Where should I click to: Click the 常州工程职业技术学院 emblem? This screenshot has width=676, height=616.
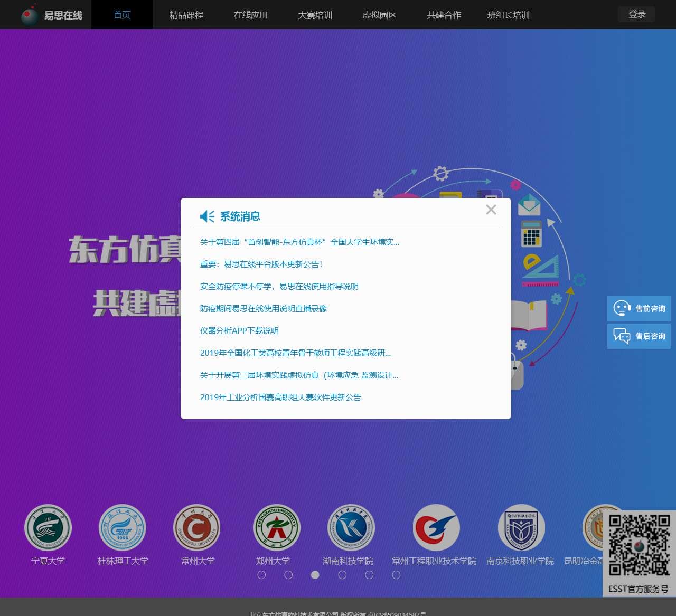(x=436, y=528)
